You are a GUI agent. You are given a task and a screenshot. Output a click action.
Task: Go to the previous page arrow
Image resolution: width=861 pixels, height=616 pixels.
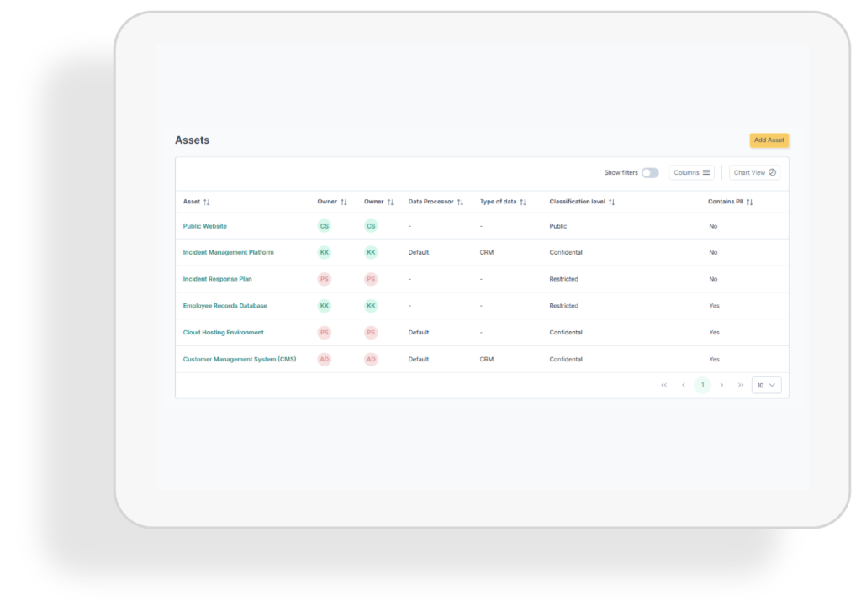tap(683, 385)
